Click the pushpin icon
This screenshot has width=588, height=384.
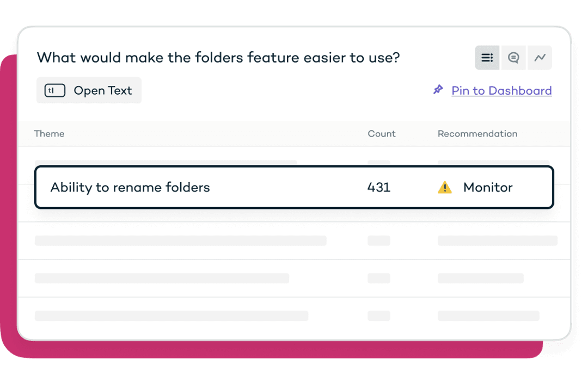point(438,90)
